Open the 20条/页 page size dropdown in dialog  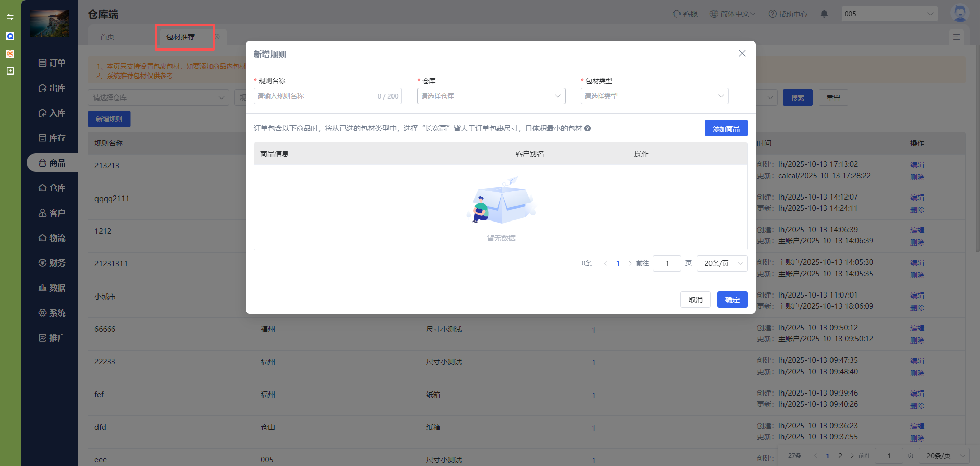tap(722, 263)
